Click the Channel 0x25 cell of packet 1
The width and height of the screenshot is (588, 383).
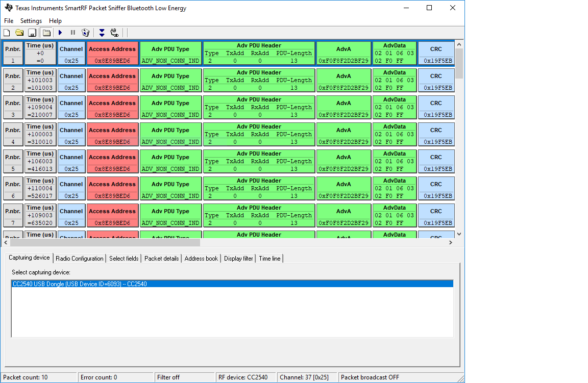[x=71, y=53]
